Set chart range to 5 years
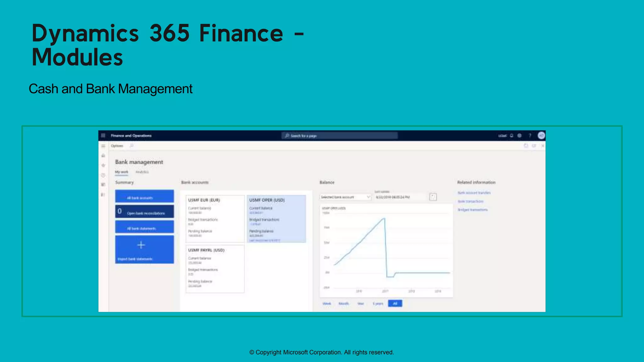 [378, 304]
